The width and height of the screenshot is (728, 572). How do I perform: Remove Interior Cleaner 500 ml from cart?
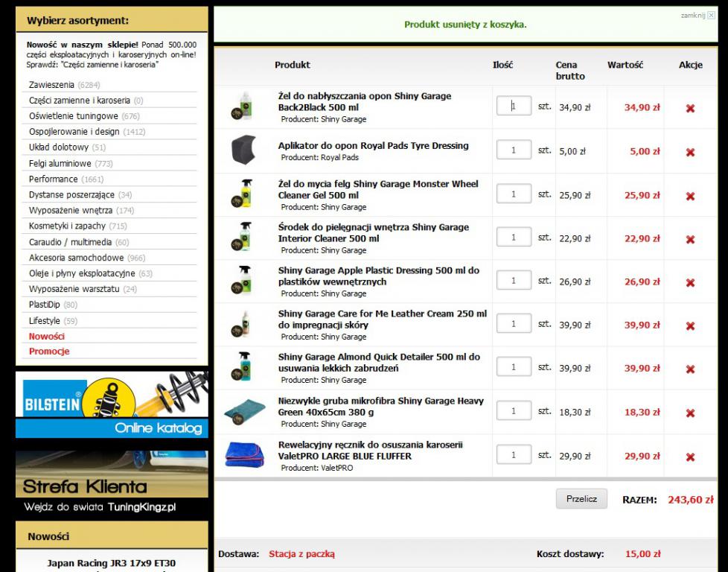(690, 239)
